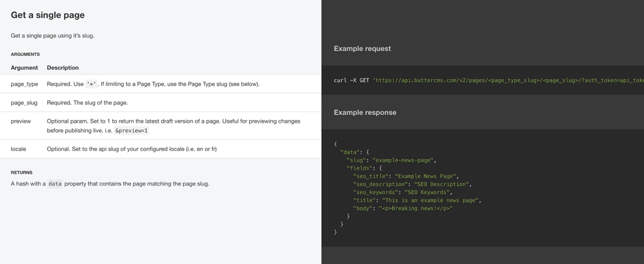Viewport: 644px width, 264px height.
Task: Click the ARGUMENTS section label
Action: 25,54
